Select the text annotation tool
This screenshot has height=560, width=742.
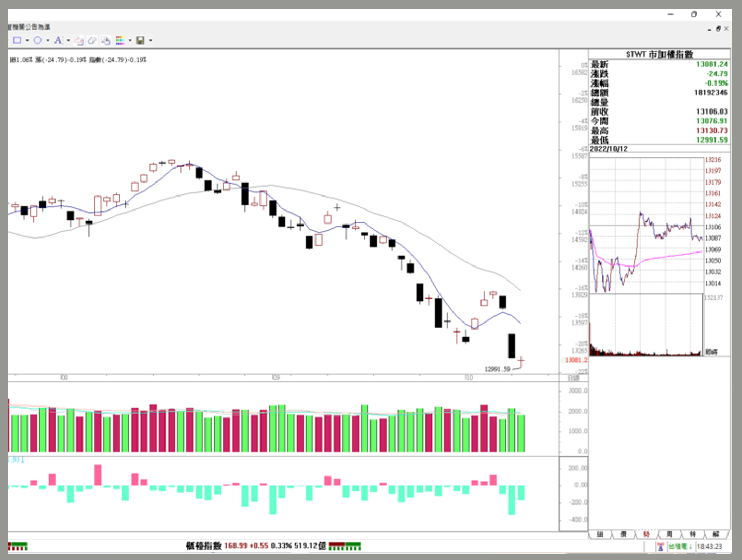tap(58, 40)
